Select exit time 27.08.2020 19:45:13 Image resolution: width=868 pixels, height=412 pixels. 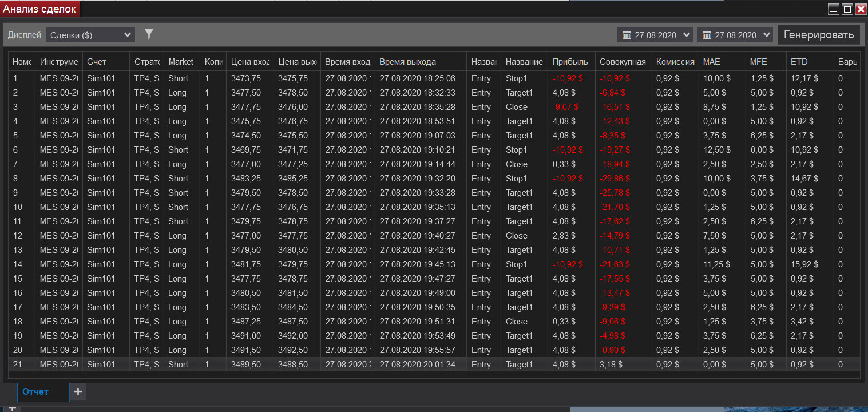418,264
